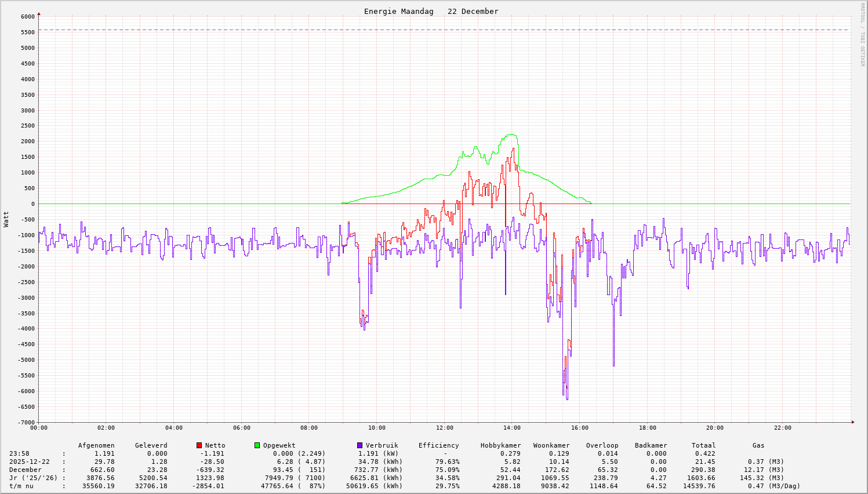Click the RRDTOOL / TOBI OETIKER watermark
868x494 pixels.
click(x=862, y=34)
